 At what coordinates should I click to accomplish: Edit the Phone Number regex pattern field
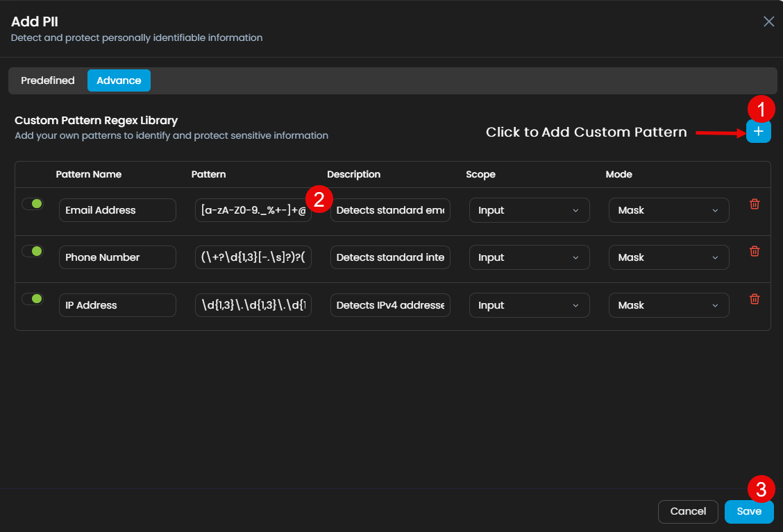click(253, 257)
